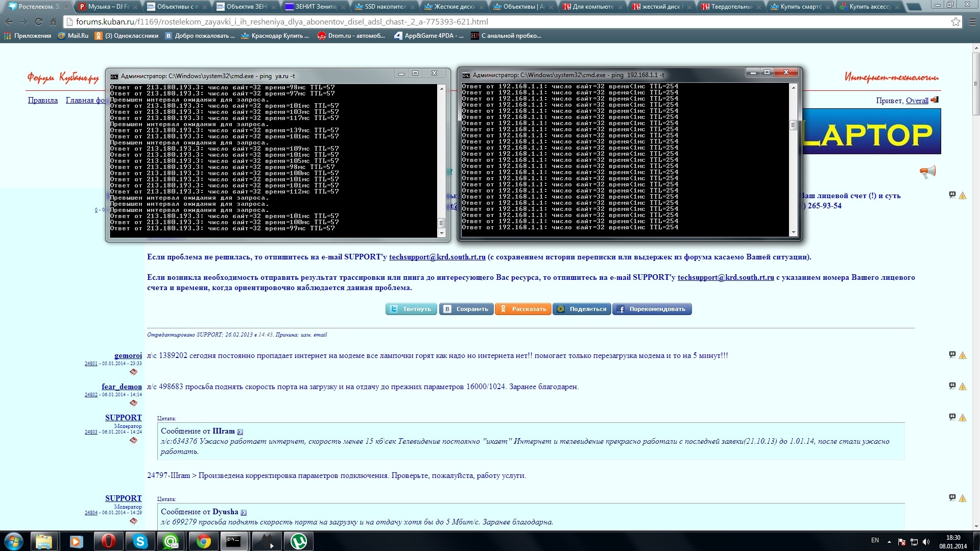Click the megaphone announcement icon
The height and width of the screenshot is (551, 980).
[x=927, y=172]
